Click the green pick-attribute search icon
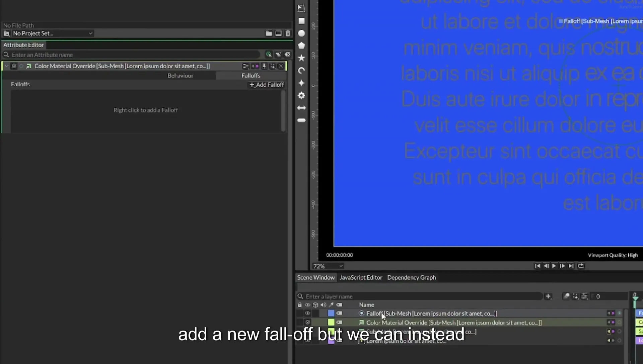The image size is (643, 364). (269, 55)
